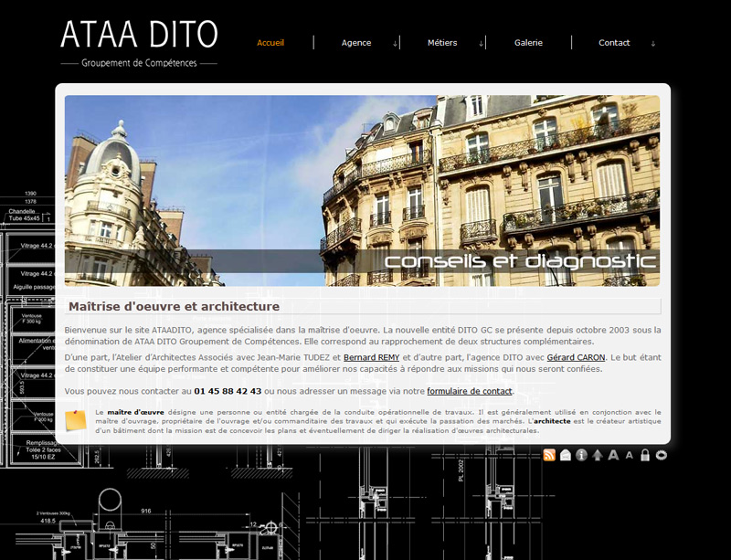Click the phone number 01 45 88 42 43

[x=228, y=391]
